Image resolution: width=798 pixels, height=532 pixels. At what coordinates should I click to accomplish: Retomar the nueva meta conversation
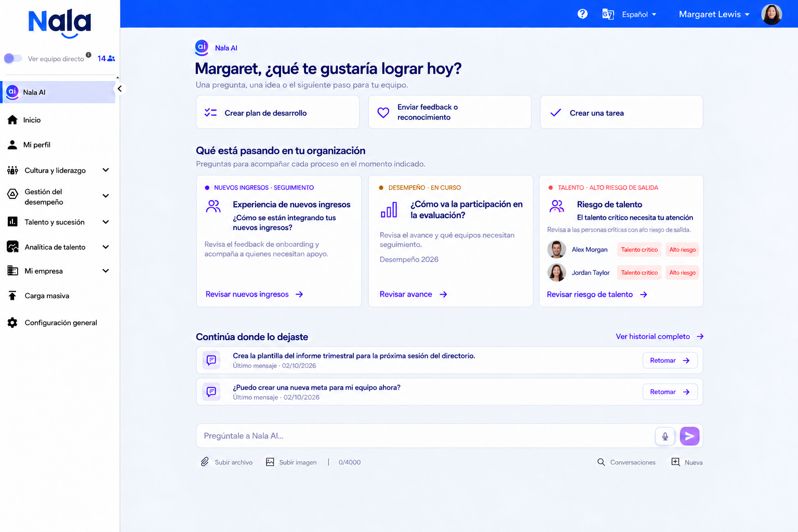coord(670,392)
